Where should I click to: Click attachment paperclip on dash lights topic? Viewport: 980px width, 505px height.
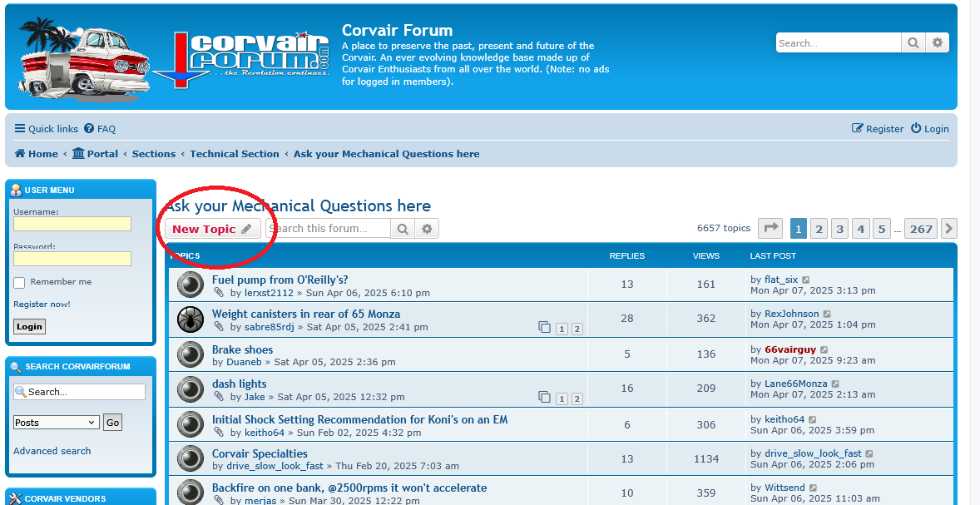(x=218, y=397)
